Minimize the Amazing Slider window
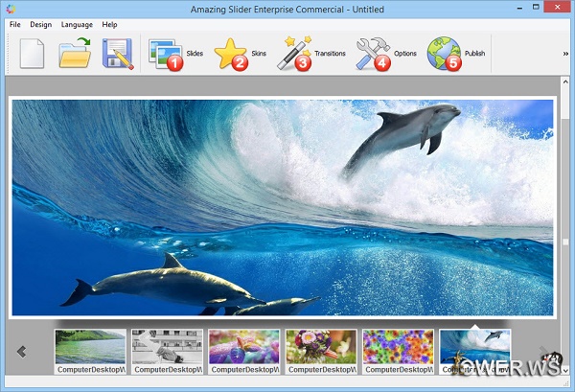 (x=519, y=8)
